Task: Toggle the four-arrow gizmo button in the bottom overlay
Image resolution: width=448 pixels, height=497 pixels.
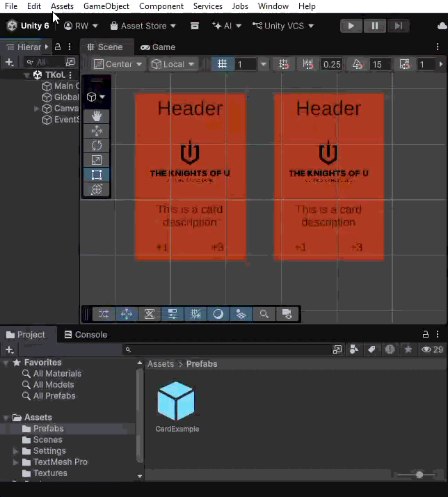Action: [127, 314]
